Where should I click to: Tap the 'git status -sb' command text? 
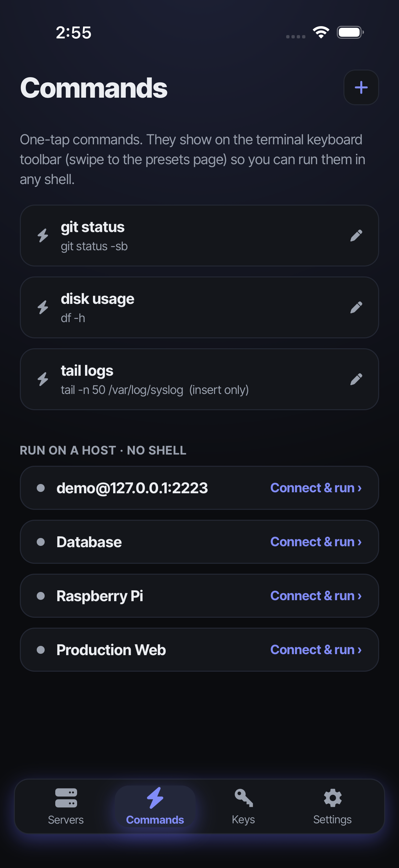94,246
